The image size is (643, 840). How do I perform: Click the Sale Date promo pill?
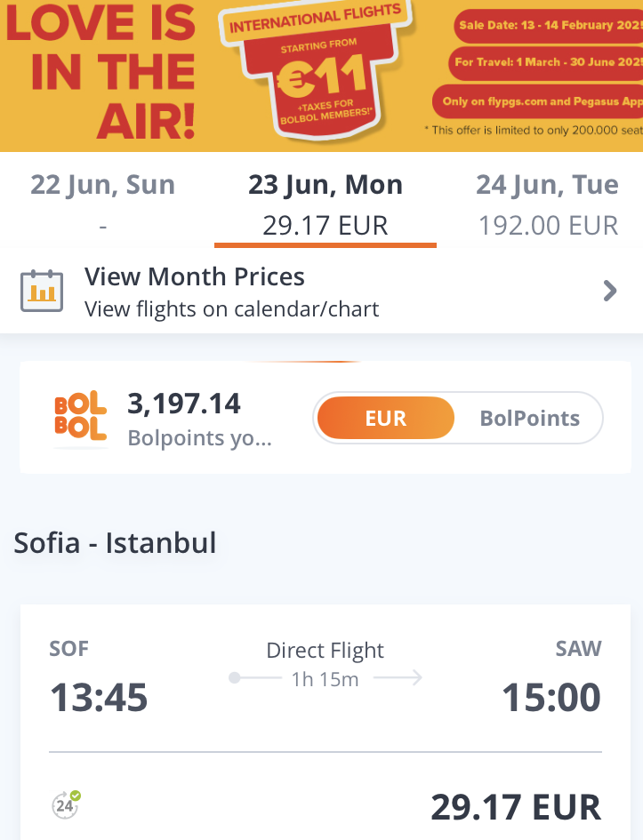(x=549, y=25)
